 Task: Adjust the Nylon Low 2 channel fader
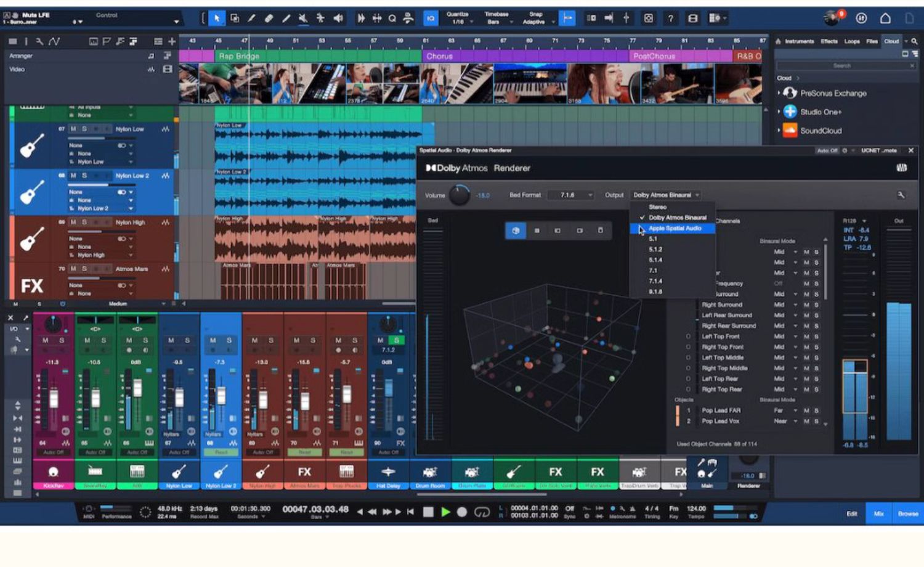221,395
